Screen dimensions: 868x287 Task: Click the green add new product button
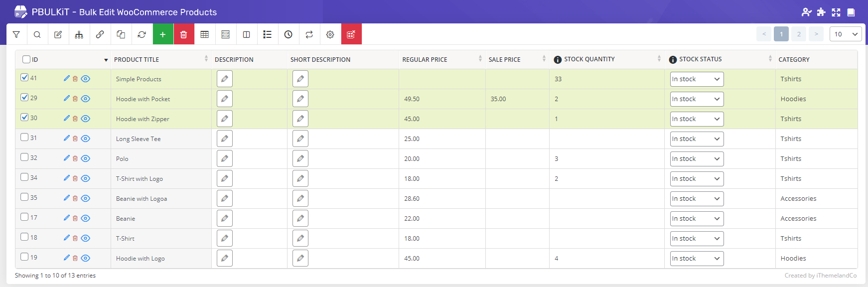pos(163,34)
